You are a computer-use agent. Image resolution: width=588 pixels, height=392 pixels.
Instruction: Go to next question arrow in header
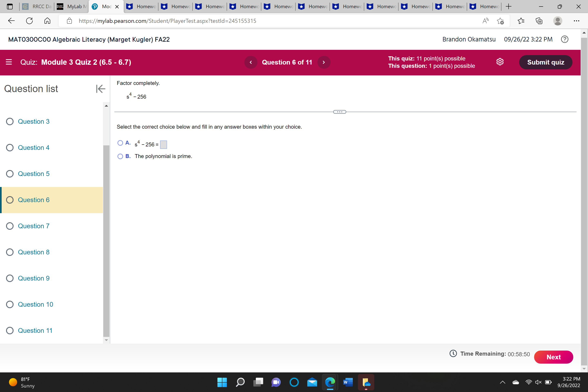tap(323, 62)
